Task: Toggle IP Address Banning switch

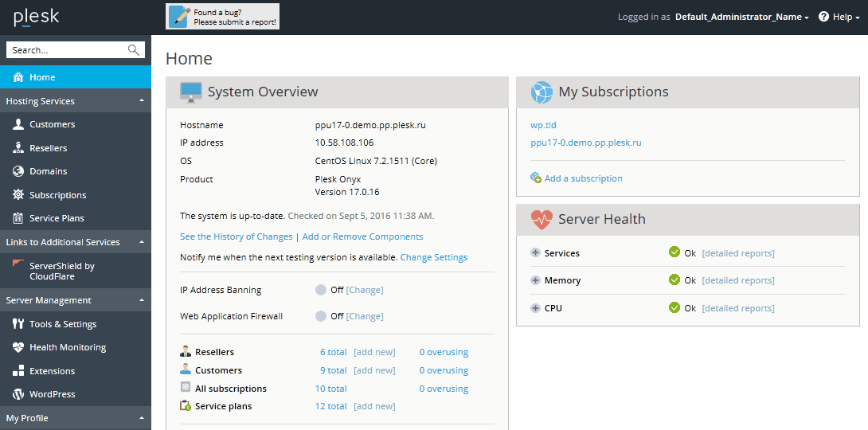Action: (321, 290)
